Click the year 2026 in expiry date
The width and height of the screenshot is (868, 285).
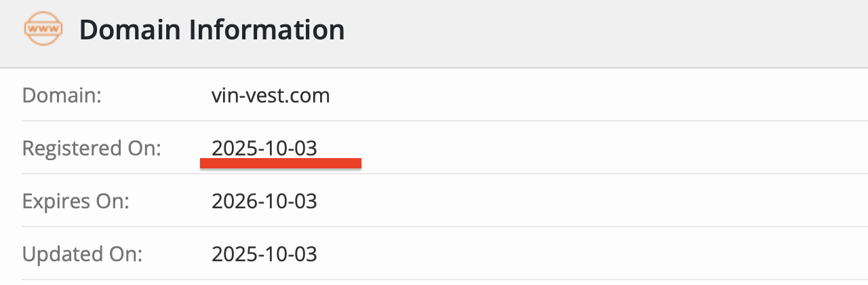(231, 201)
